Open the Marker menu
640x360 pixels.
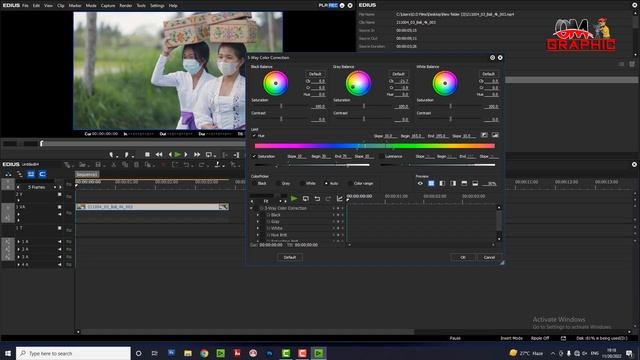tap(75, 6)
